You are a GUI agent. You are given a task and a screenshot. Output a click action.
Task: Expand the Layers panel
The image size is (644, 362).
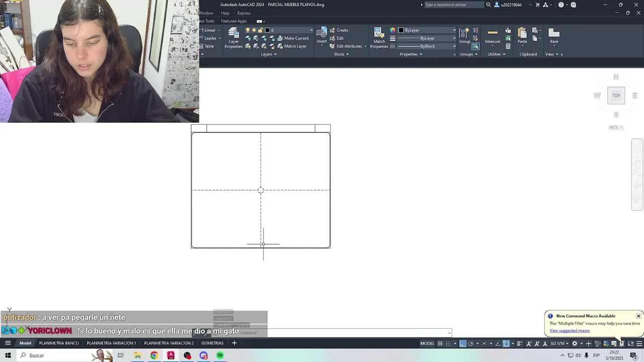coord(269,54)
